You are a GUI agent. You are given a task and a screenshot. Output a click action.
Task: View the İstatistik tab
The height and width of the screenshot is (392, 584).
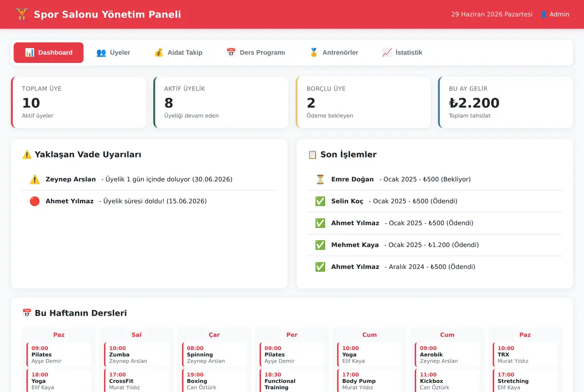point(402,53)
